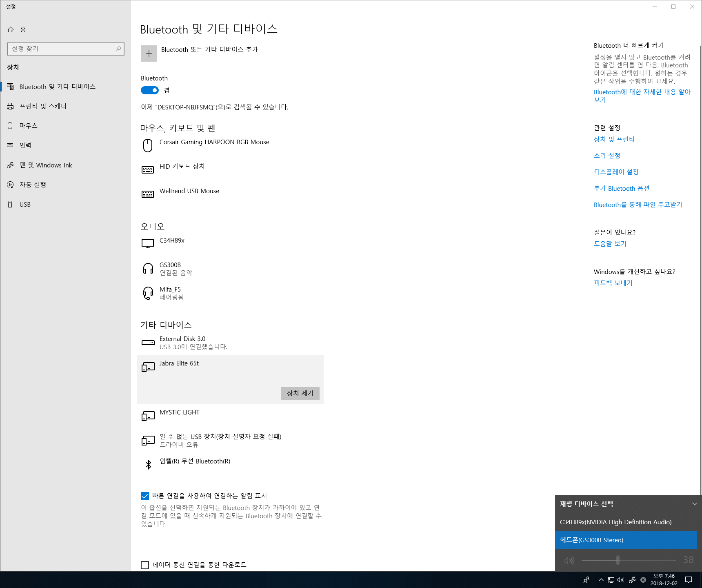Click the taskbar volume speaker icon
This screenshot has height=588, width=702.
point(620,580)
